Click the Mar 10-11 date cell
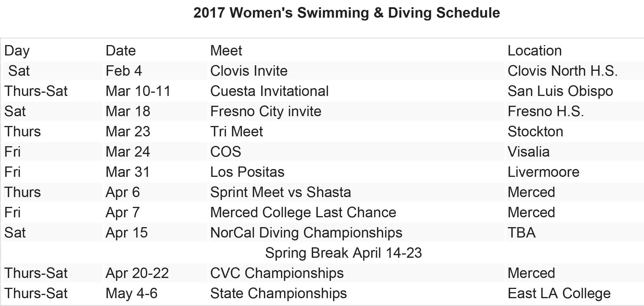 click(138, 91)
